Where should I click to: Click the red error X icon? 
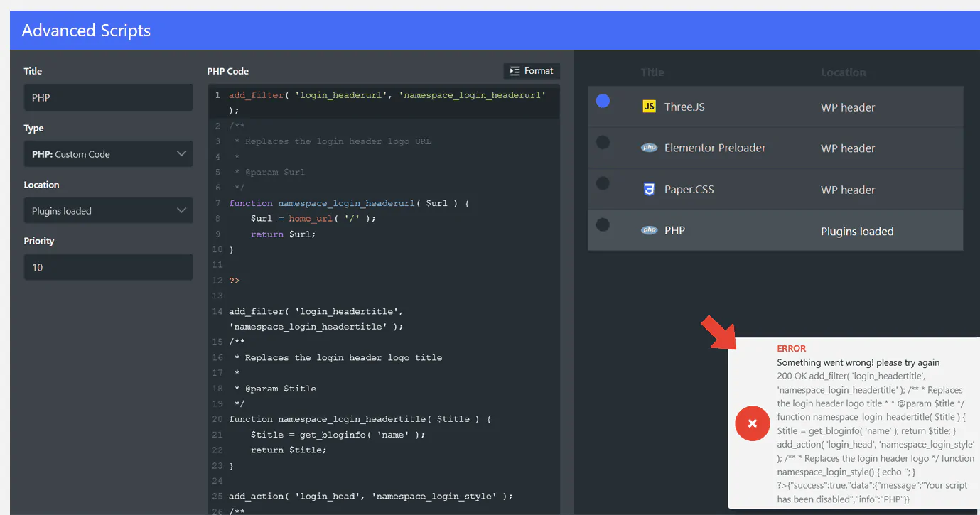(x=753, y=423)
